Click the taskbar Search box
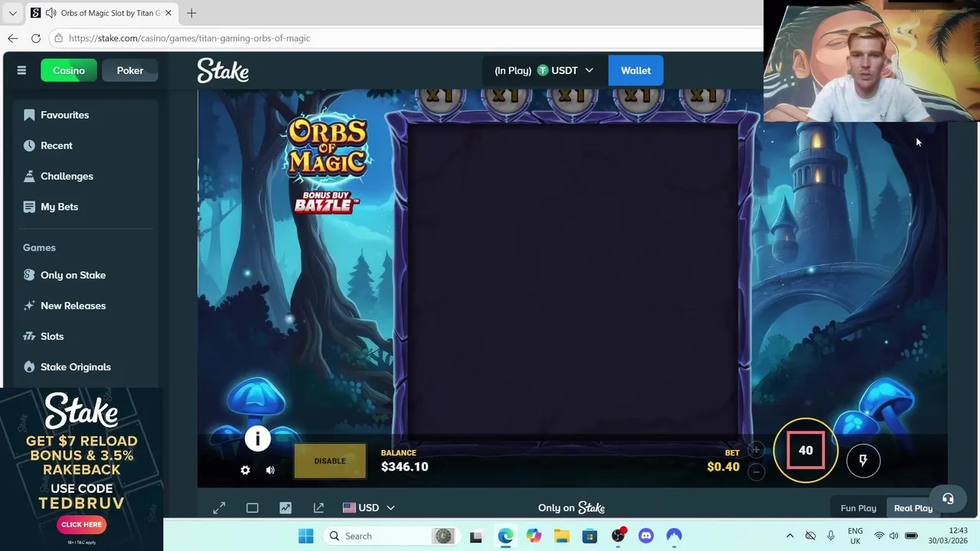The image size is (980, 551). click(390, 536)
